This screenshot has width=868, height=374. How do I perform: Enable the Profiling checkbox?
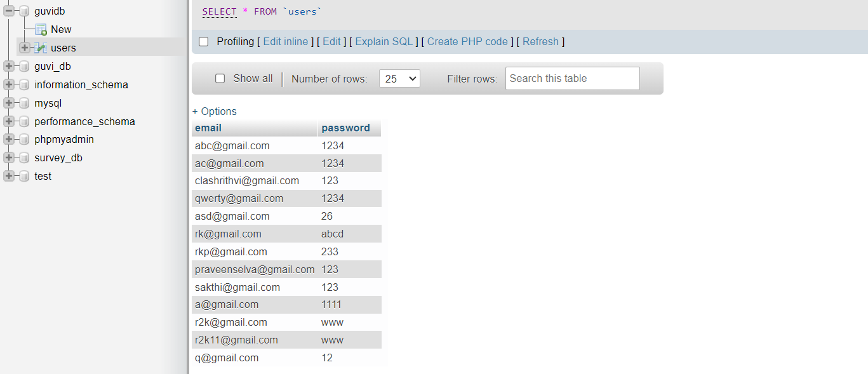203,41
